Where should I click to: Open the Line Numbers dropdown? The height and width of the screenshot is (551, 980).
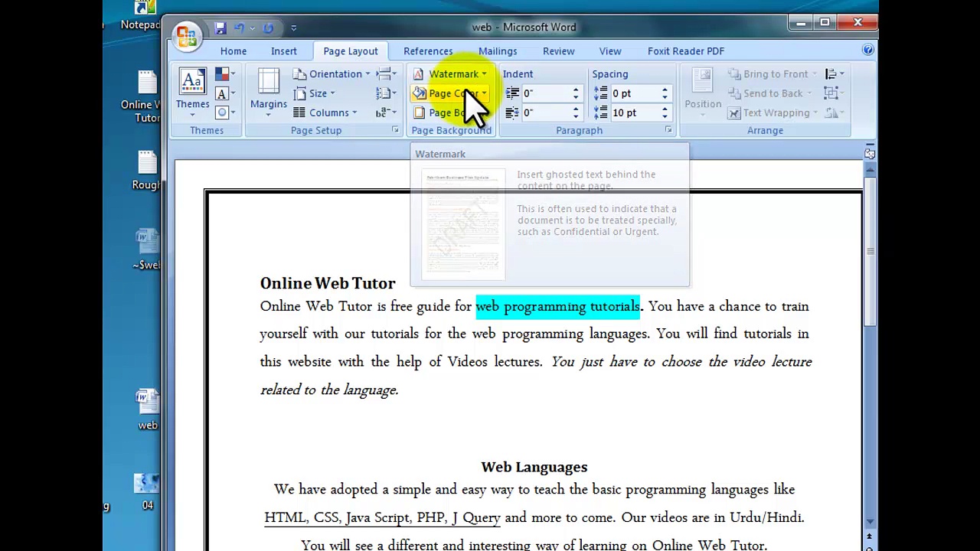(387, 93)
